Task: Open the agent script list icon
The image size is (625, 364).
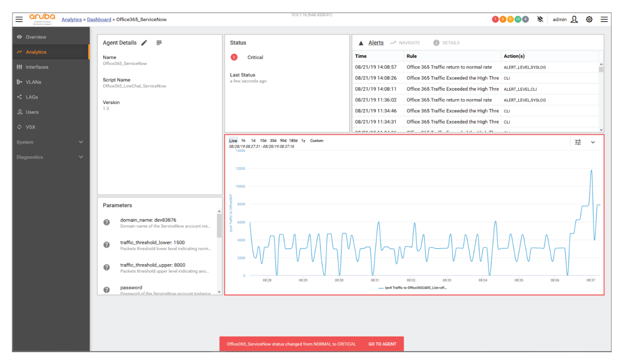Action: tap(159, 42)
